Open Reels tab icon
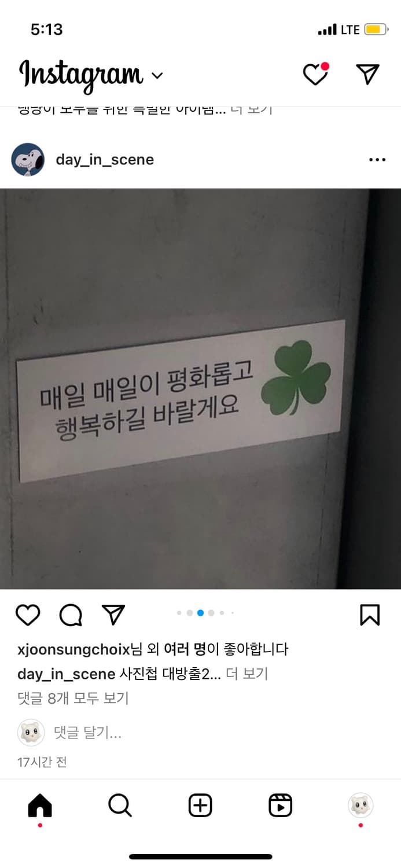This screenshot has width=401, height=868. click(281, 806)
